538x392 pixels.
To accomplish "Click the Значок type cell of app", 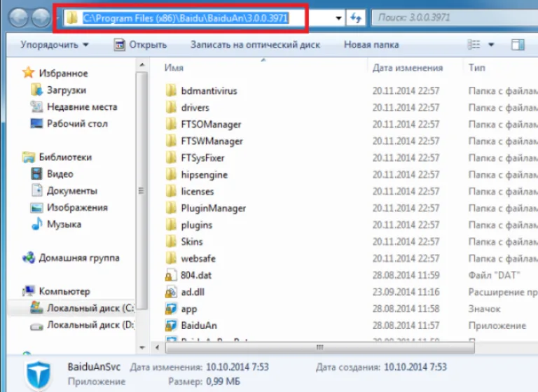I will tap(485, 309).
